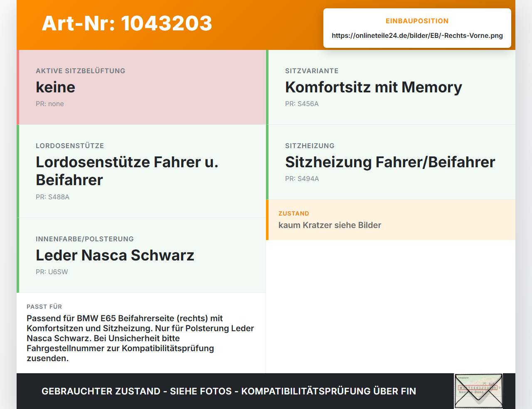Select the Aktive Sitzbelüftung keine card
532x409 pixels.
tap(141, 87)
